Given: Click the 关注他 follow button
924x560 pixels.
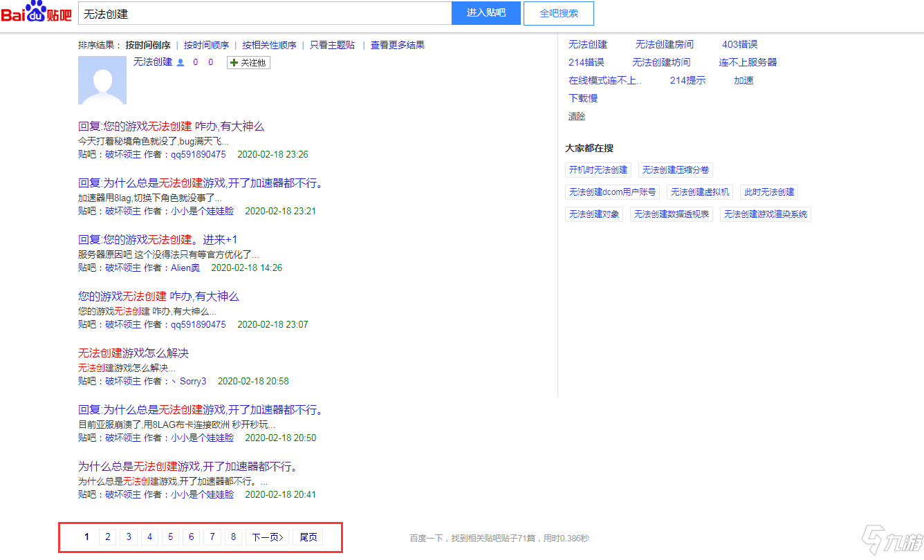Looking at the screenshot, I should [x=248, y=63].
